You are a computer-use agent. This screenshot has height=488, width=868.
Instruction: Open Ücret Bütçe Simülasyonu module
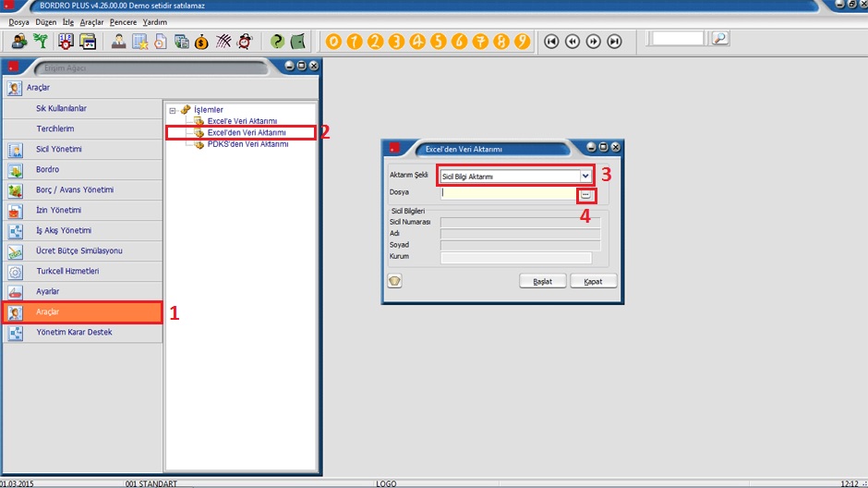click(x=82, y=250)
